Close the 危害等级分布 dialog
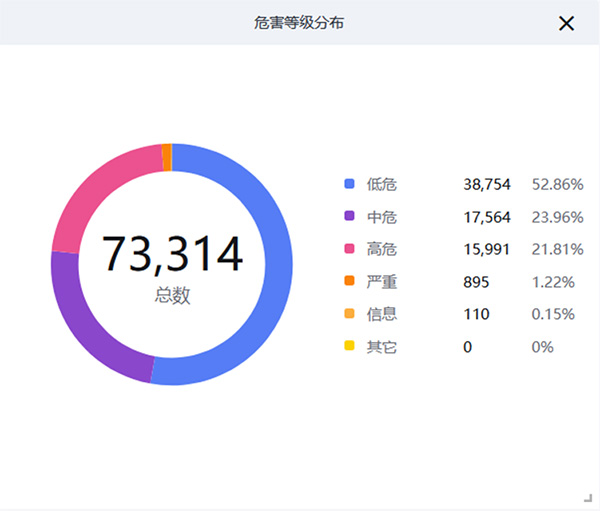 point(566,23)
